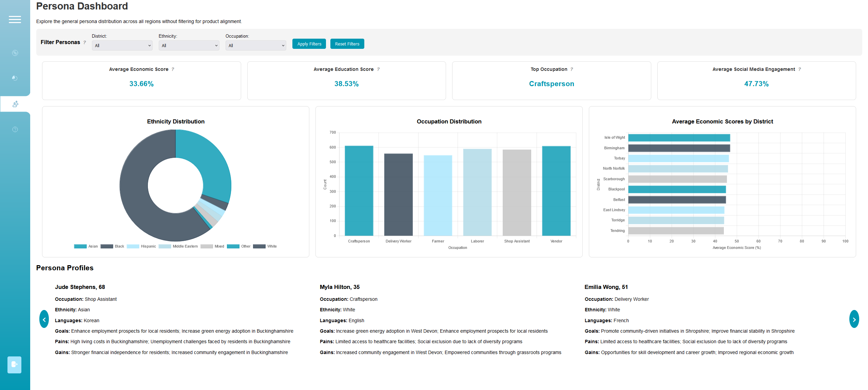Viewport: 868px width, 390px height.
Task: Click the logout icon at sidebar bottom
Action: (x=14, y=365)
